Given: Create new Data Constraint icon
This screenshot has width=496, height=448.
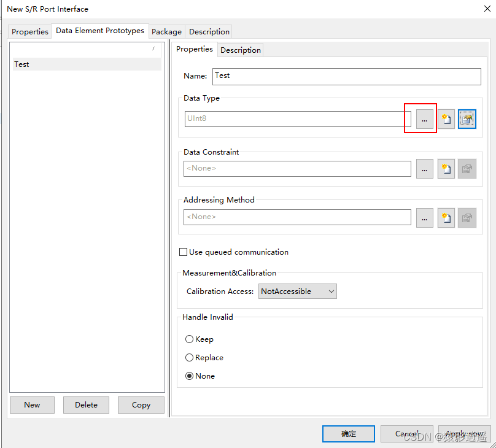Looking at the screenshot, I should point(446,169).
